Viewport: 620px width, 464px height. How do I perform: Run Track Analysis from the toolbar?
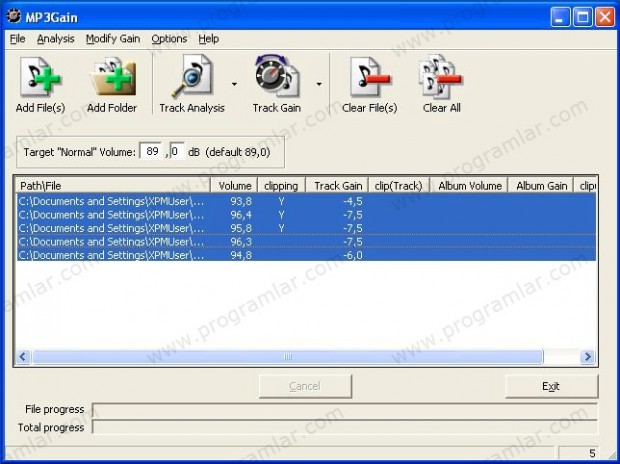192,76
